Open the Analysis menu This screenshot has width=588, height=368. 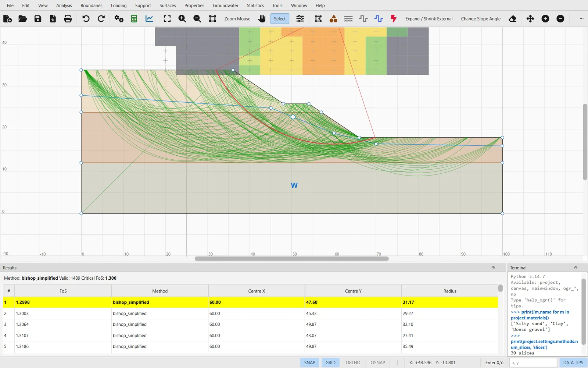(x=64, y=6)
